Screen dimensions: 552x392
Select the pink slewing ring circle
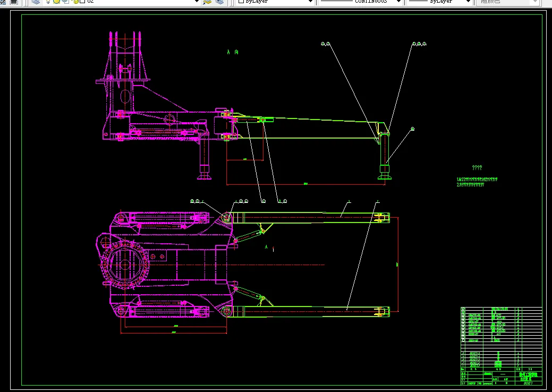(125, 265)
